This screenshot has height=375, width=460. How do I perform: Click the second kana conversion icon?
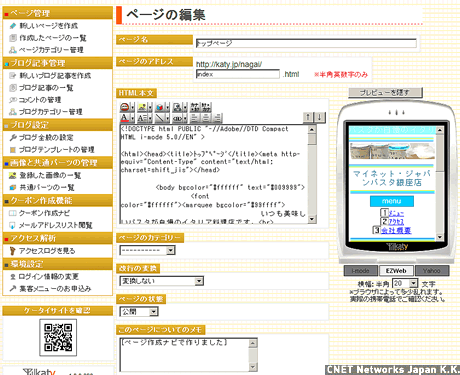(206, 107)
